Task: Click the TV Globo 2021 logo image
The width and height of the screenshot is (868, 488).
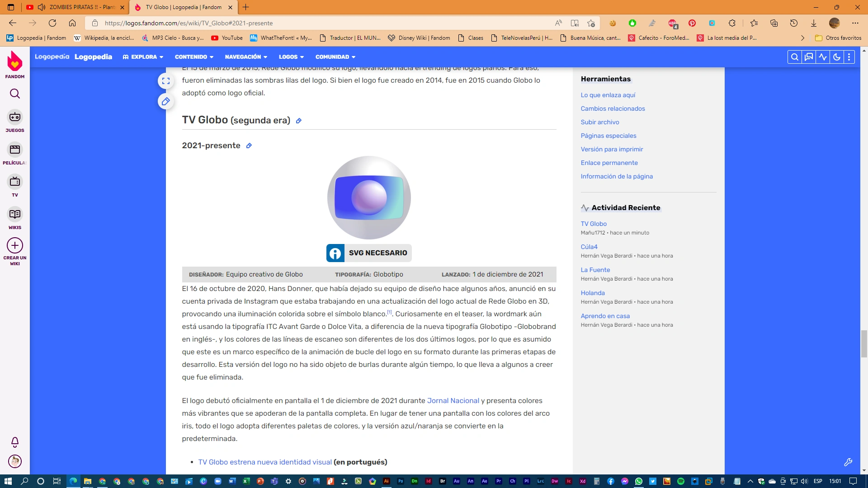Action: coord(369,198)
